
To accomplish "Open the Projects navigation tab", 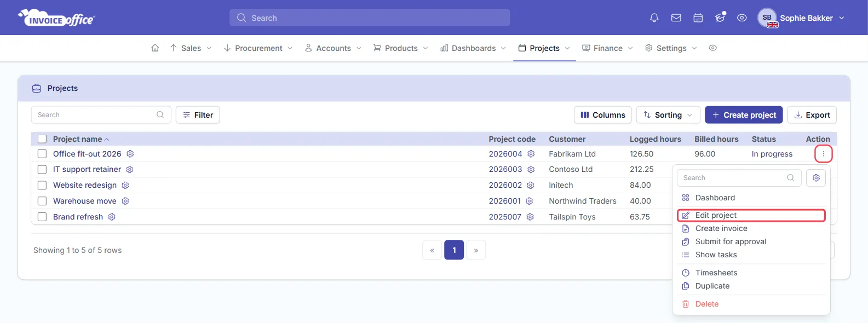I will [x=544, y=48].
